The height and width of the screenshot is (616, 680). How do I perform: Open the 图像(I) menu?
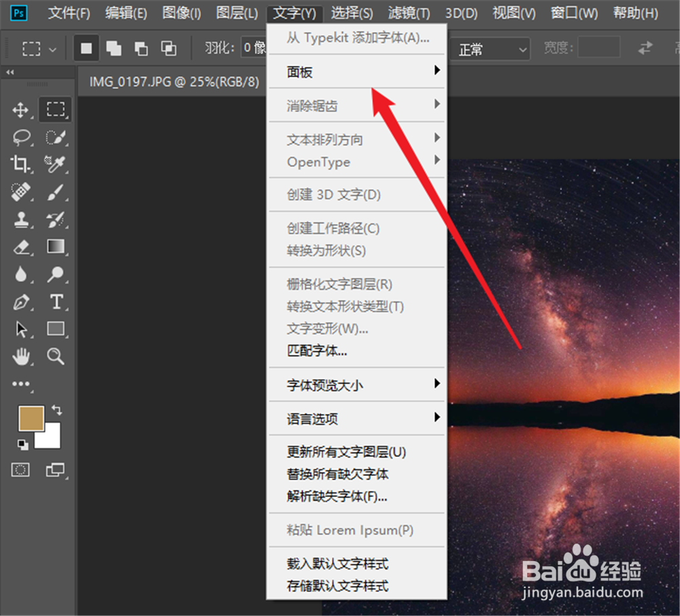click(182, 14)
